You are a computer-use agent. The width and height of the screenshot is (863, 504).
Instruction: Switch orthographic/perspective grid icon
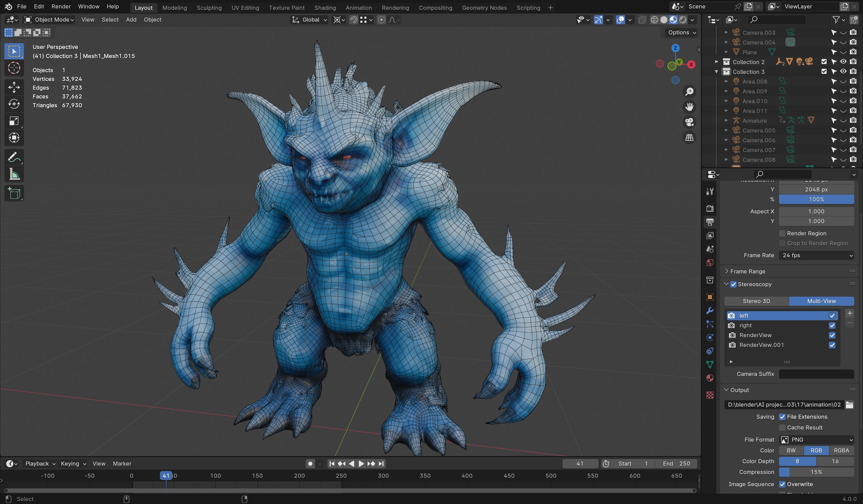pos(689,138)
